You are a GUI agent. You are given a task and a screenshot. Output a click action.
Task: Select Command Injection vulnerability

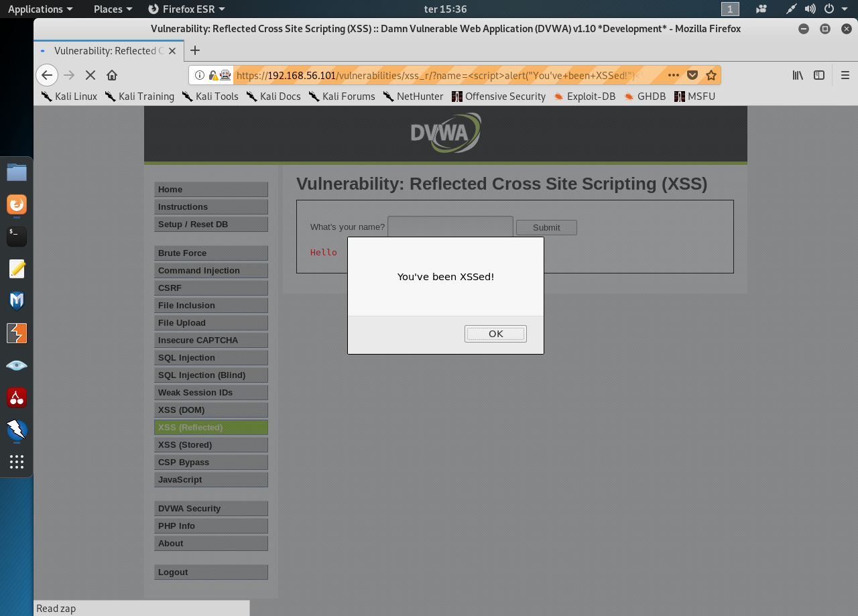pyautogui.click(x=211, y=270)
